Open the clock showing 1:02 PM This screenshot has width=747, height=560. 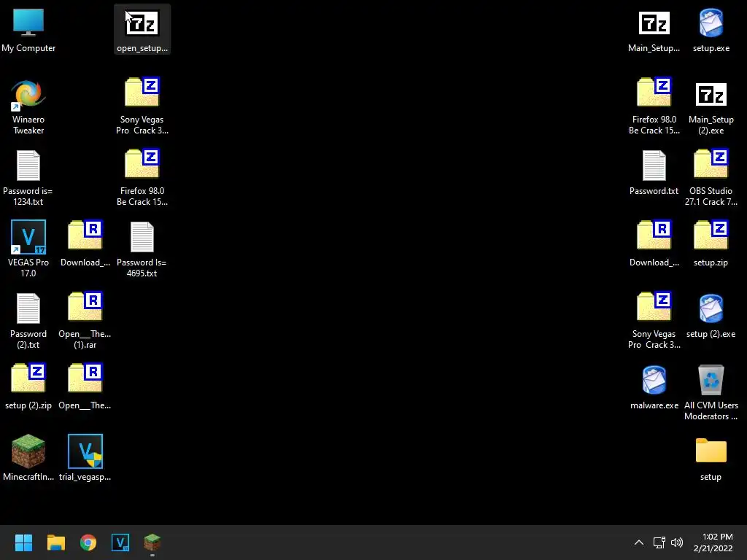coord(713,542)
